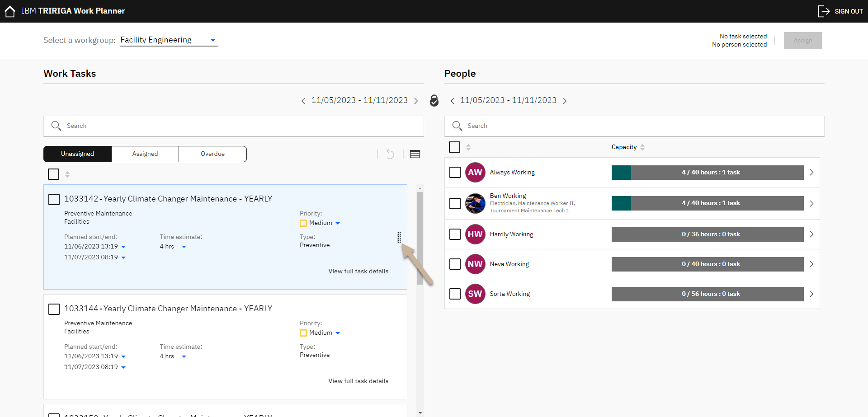View full task details for 1033144
Viewport: 868px width, 417px height.
[x=359, y=381]
